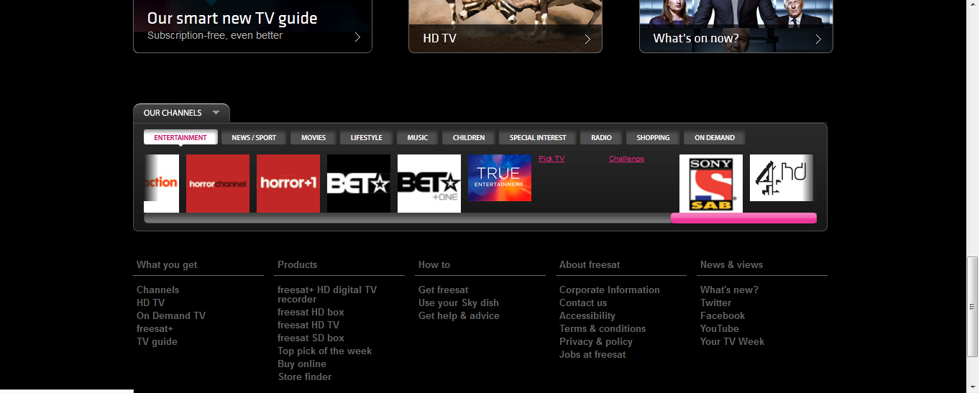Open the horrorchannel logo tile
Image resolution: width=980 pixels, height=393 pixels.
(218, 183)
